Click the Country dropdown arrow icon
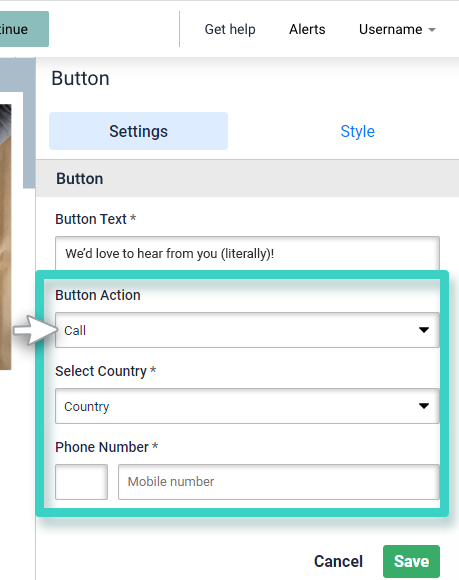459x580 pixels. click(x=424, y=406)
